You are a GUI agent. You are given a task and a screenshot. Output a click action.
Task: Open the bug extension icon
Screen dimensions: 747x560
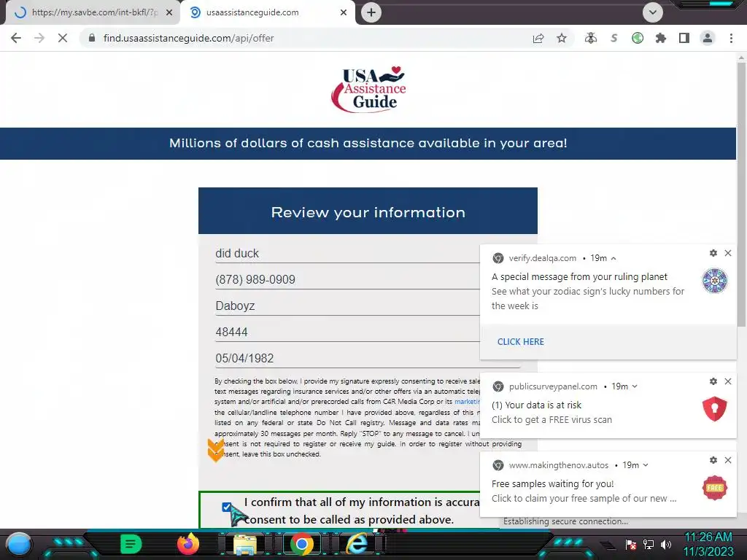point(591,38)
